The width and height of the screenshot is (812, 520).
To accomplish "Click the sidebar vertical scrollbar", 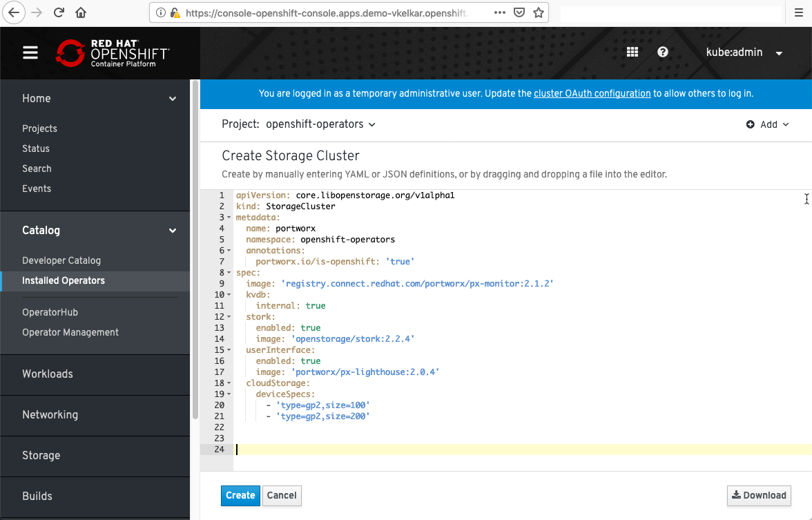I will tap(195, 249).
